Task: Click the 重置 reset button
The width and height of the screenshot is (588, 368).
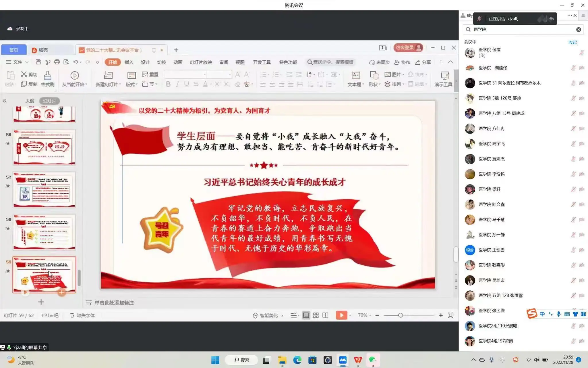Action: pyautogui.click(x=150, y=74)
